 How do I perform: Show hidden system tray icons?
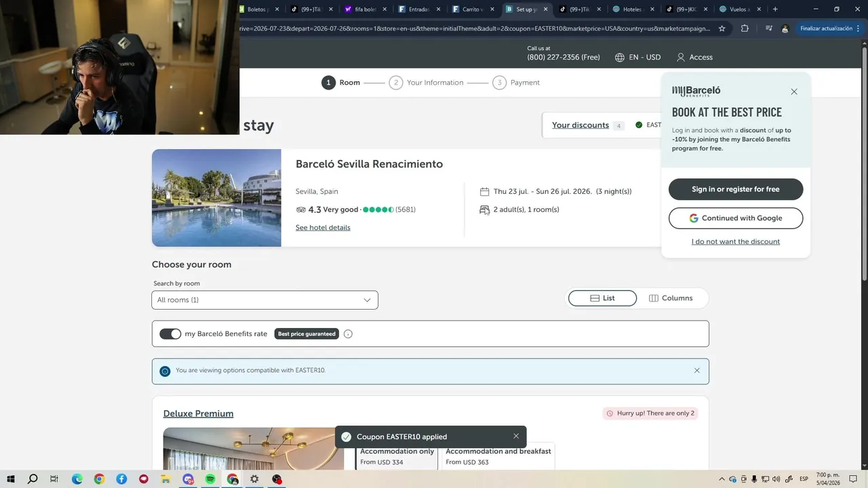pos(722,479)
